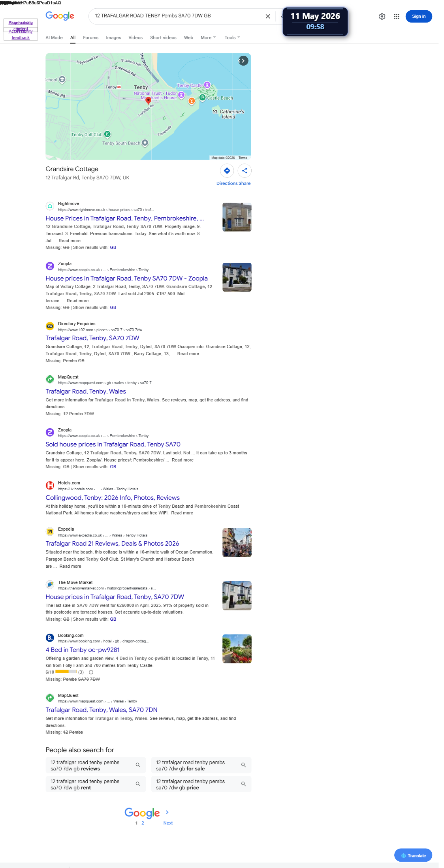This screenshot has width=444, height=868.
Task: Select Tenby South Beach marker on map
Action: [145, 143]
